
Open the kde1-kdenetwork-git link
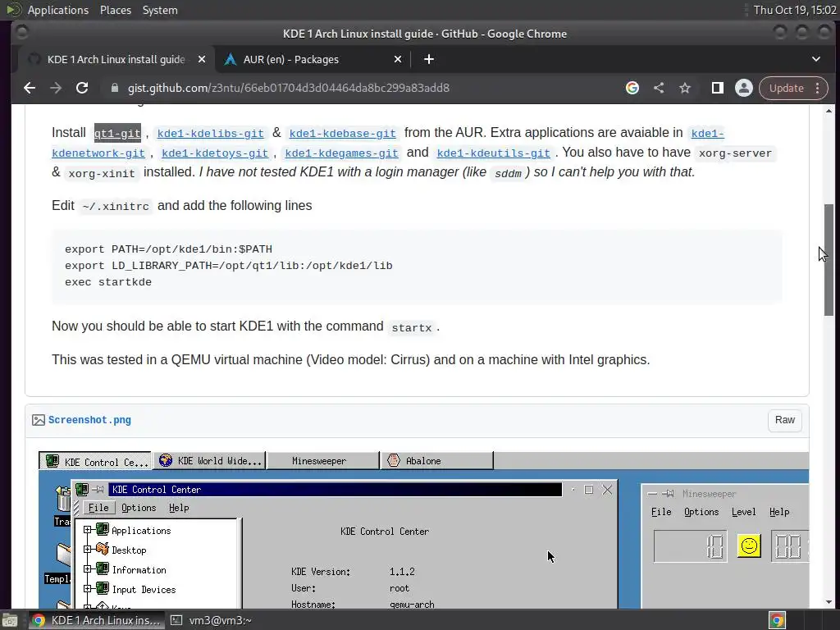[x=98, y=153]
